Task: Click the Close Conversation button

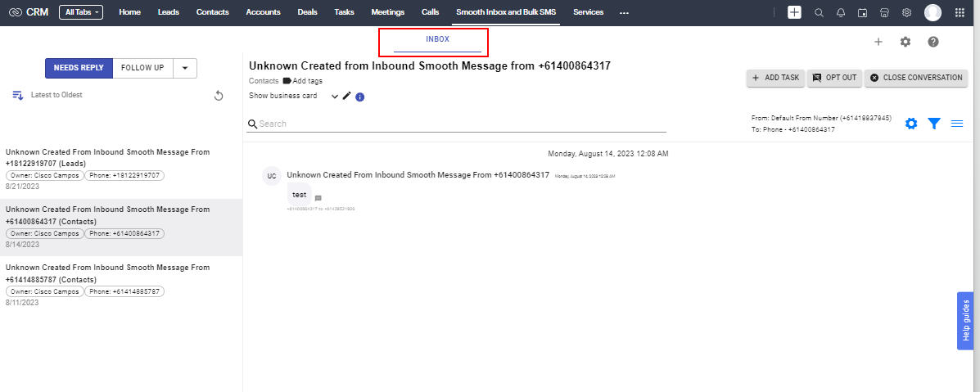Action: [916, 78]
